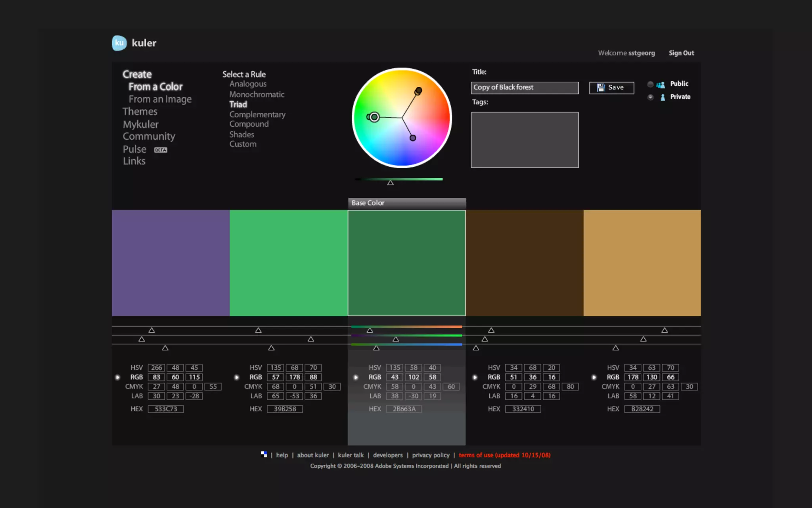812x508 pixels.
Task: Click the kuler logo icon
Action: coord(119,43)
